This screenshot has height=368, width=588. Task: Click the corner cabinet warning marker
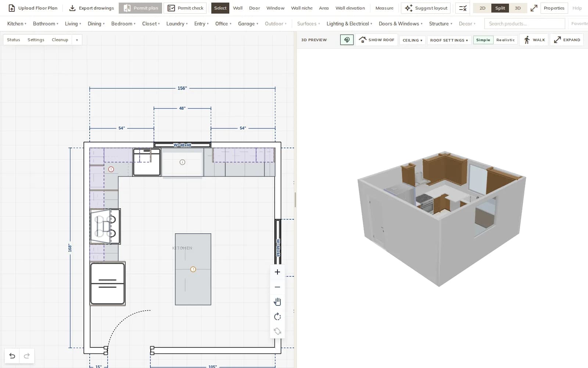(x=111, y=169)
